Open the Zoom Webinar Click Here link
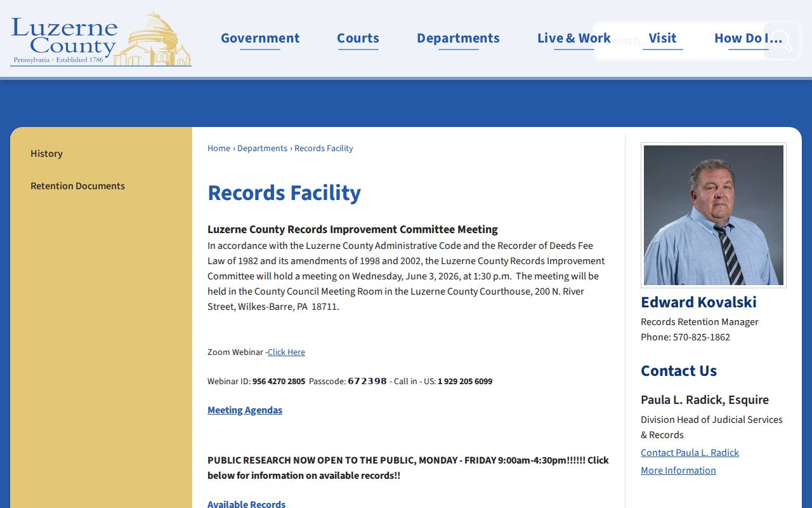This screenshot has width=812, height=508. coord(286,352)
